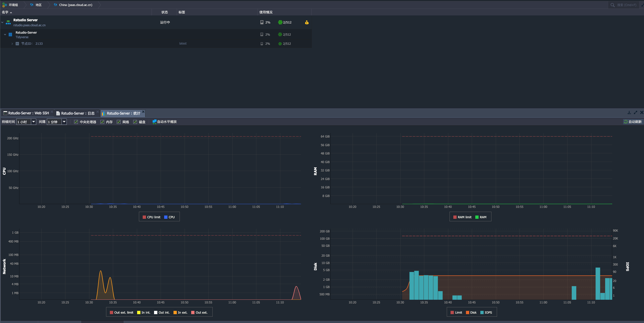Switch to Rstudio-Server Web SSH tab

(28, 113)
